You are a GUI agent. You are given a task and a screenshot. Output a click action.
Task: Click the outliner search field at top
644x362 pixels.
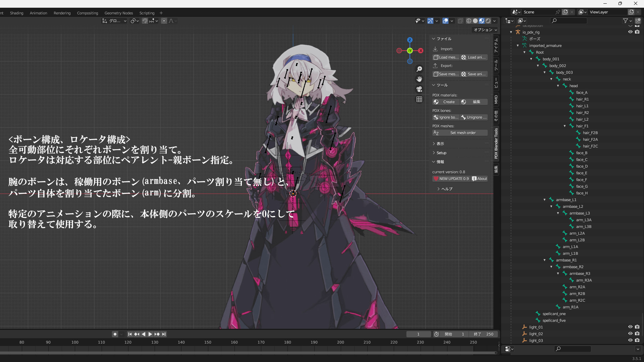569,21
